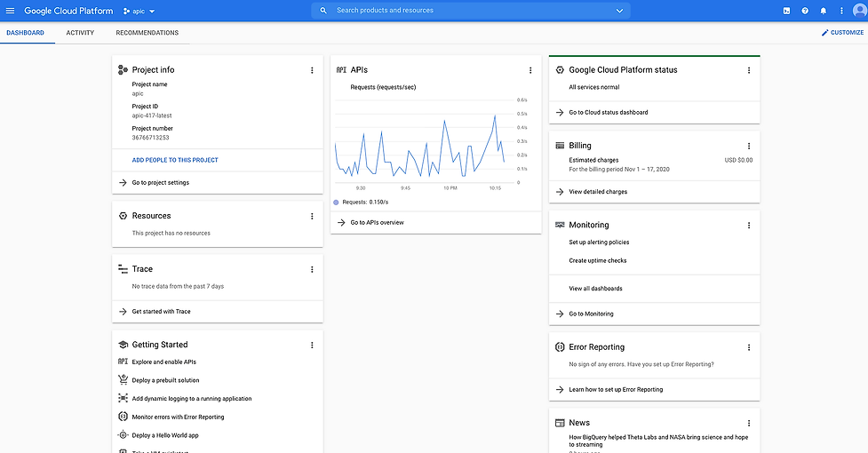Open Monitoring card options menu
This screenshot has width=868, height=453.
pyautogui.click(x=749, y=225)
